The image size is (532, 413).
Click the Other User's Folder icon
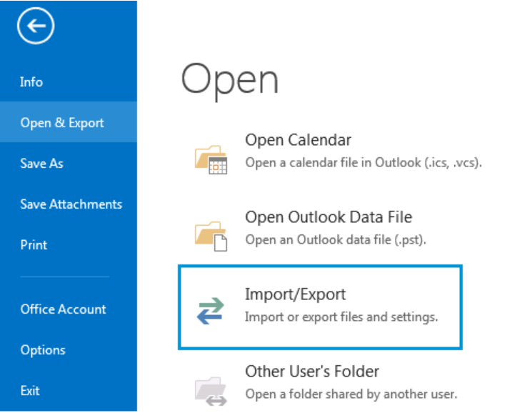(211, 391)
